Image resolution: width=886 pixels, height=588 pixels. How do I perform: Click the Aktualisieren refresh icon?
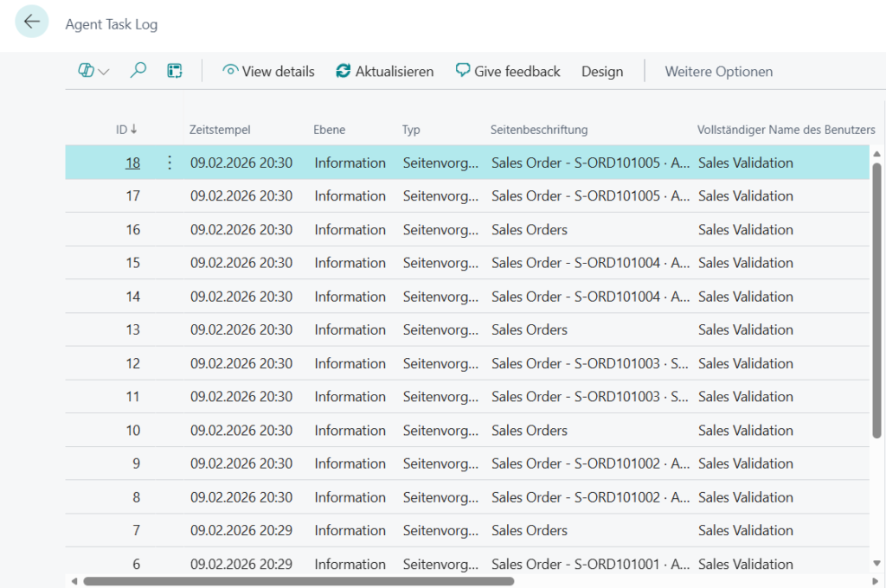343,72
